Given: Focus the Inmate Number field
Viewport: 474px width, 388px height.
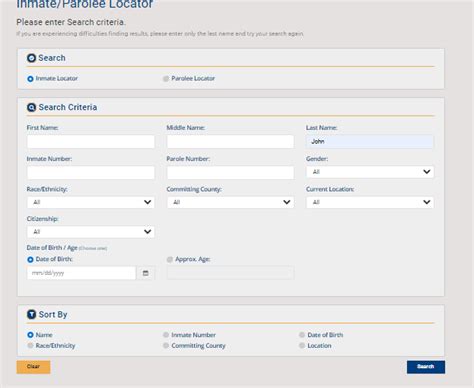Looking at the screenshot, I should point(91,173).
